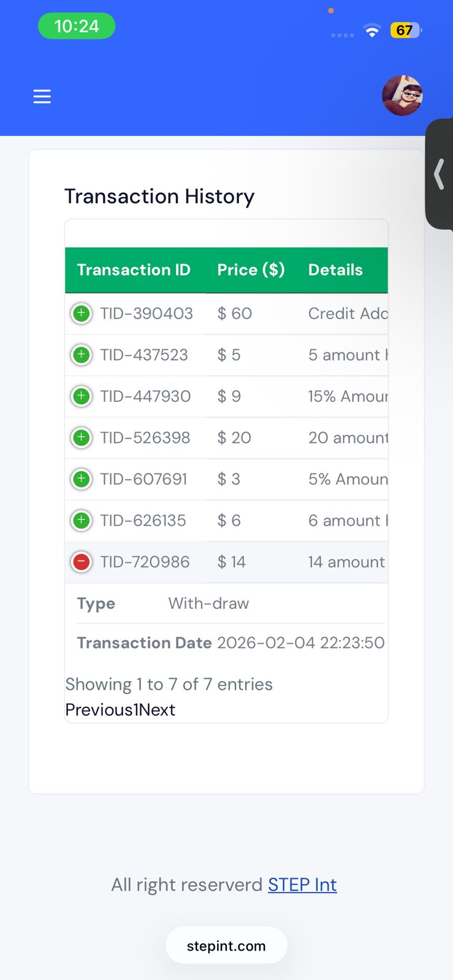Expand details for TID-526398 row

[81, 437]
